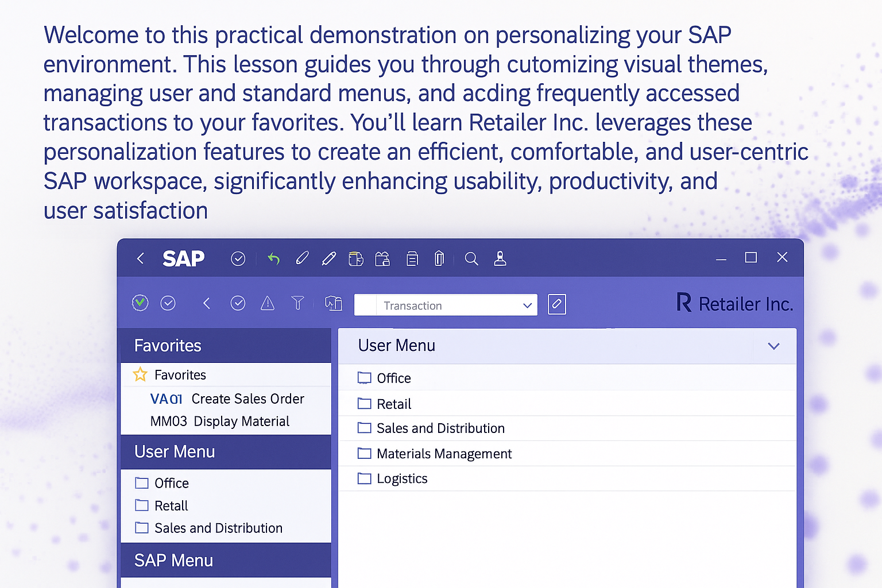882x588 pixels.
Task: Close the SAP window
Action: [782, 257]
